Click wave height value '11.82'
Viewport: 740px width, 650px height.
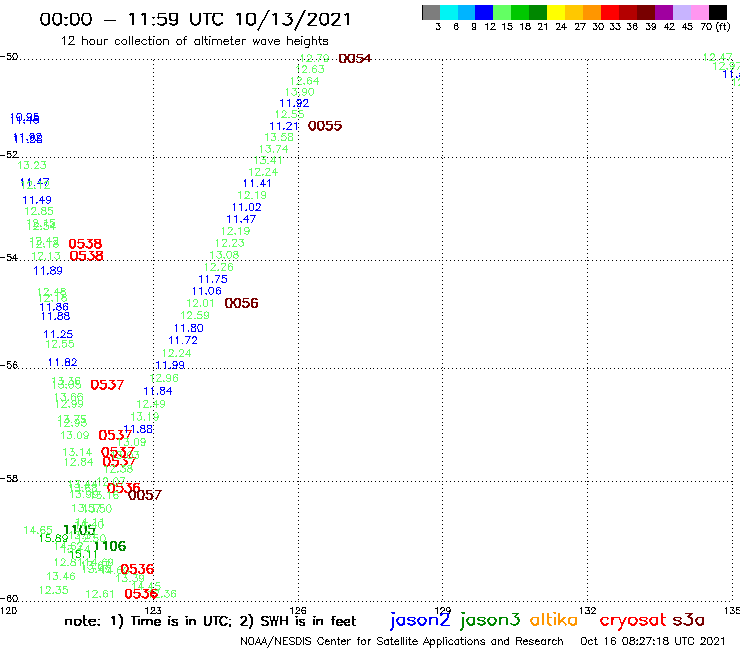click(x=62, y=363)
